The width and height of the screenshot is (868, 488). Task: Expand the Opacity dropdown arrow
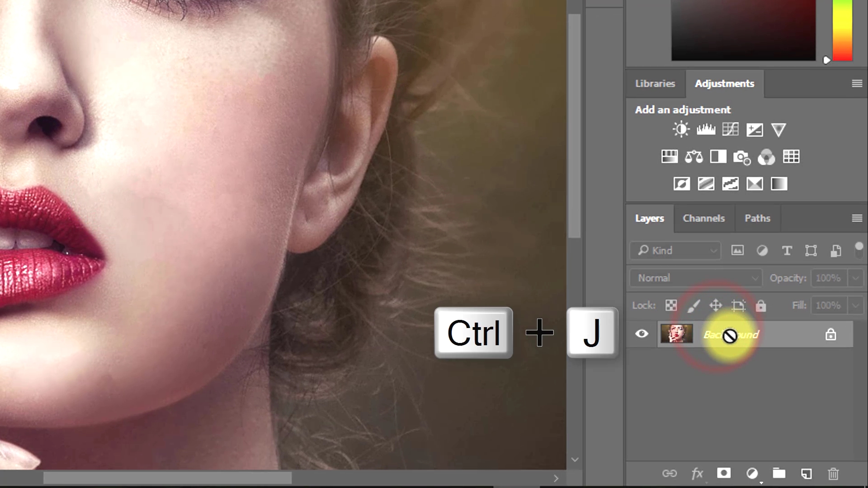pyautogui.click(x=855, y=278)
